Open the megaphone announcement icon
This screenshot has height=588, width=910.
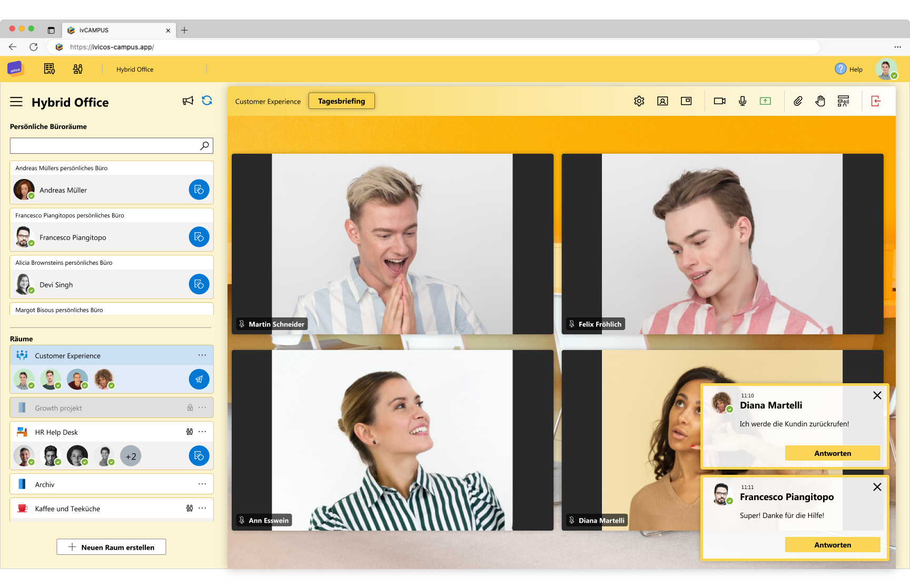pyautogui.click(x=188, y=100)
